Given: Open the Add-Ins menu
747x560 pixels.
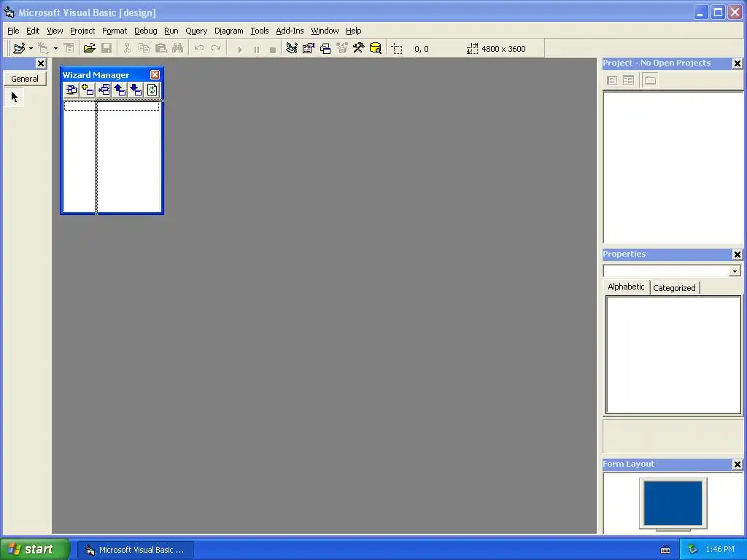Looking at the screenshot, I should coord(290,31).
